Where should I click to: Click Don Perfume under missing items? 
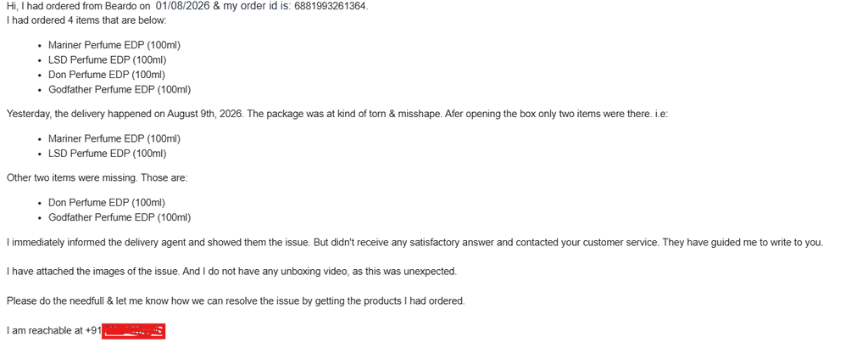coord(107,203)
